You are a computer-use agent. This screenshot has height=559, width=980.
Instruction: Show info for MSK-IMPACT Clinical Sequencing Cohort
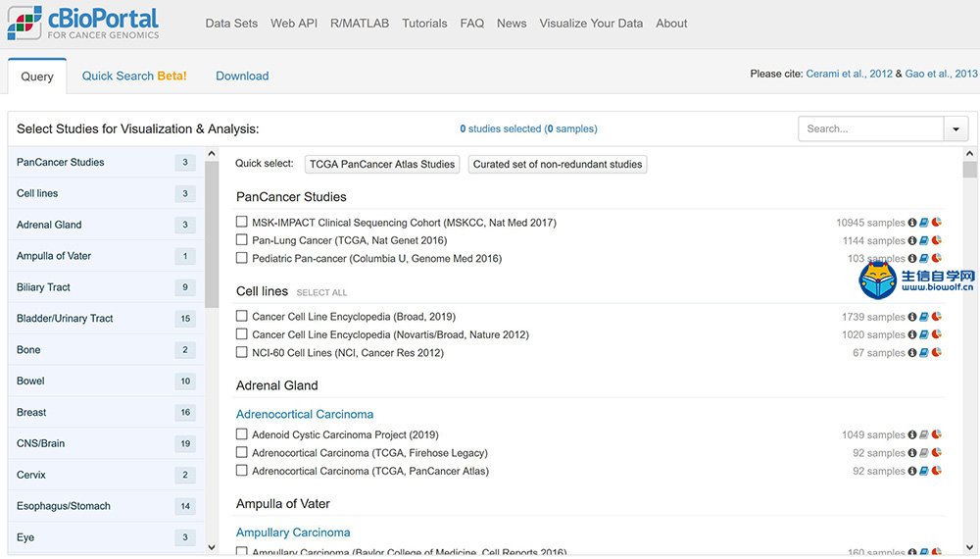(x=911, y=223)
